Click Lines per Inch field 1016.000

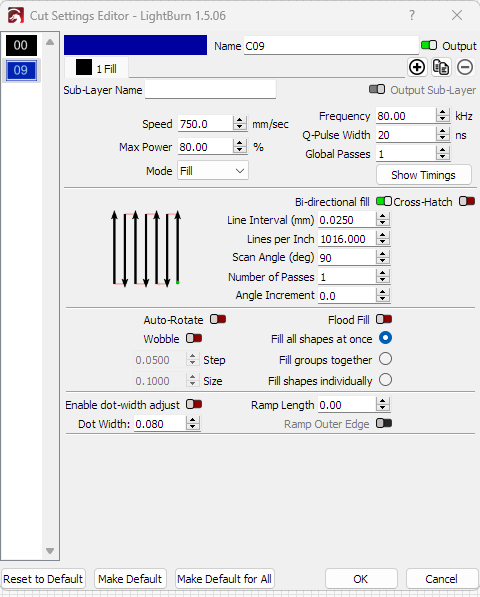coord(347,239)
